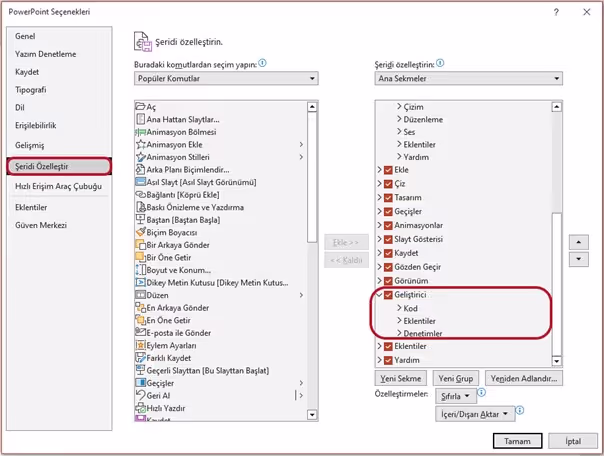This screenshot has width=604, height=456.
Task: Click the Farklı Kaydet icon
Action: (141, 358)
